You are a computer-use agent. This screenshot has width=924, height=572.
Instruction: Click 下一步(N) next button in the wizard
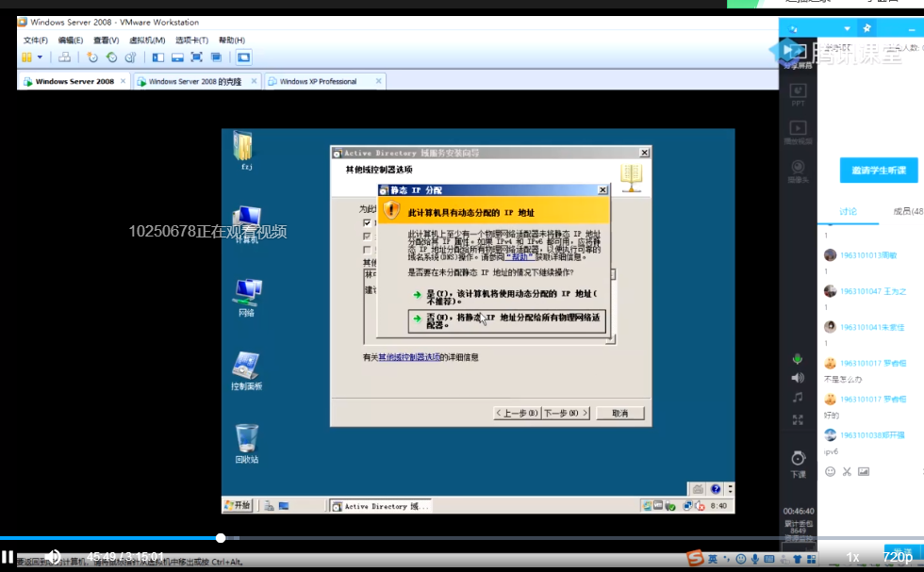(x=566, y=413)
